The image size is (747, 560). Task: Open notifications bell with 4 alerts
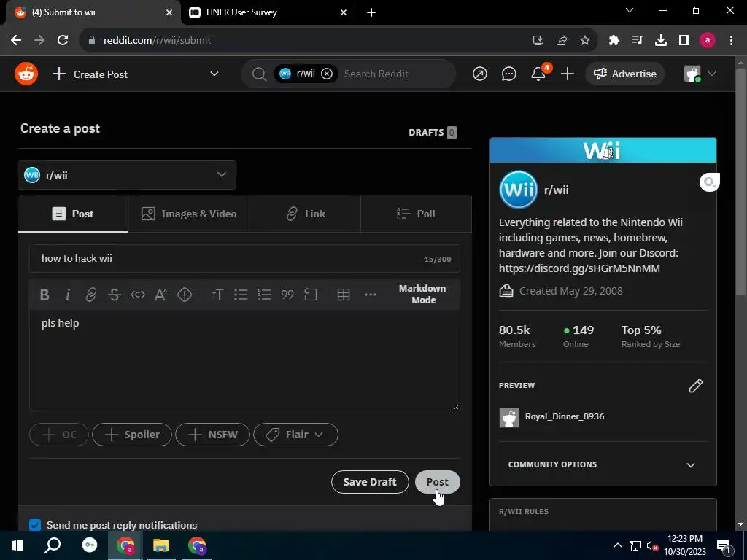click(x=539, y=74)
